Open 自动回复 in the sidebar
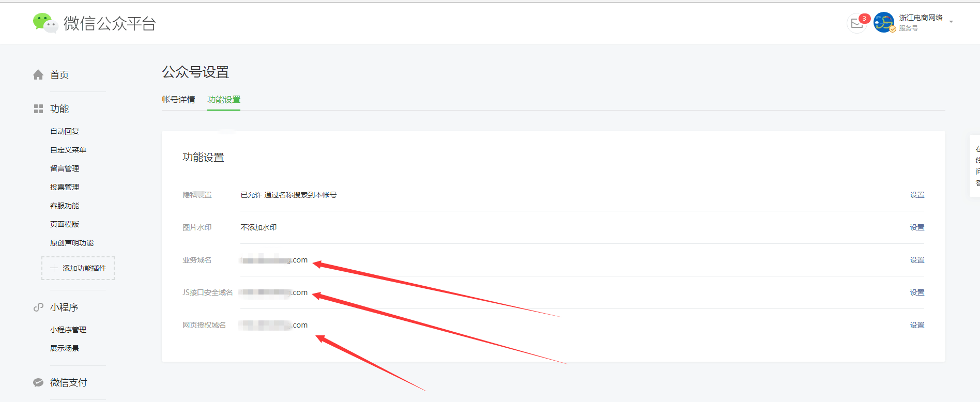The width and height of the screenshot is (980, 402). point(65,132)
